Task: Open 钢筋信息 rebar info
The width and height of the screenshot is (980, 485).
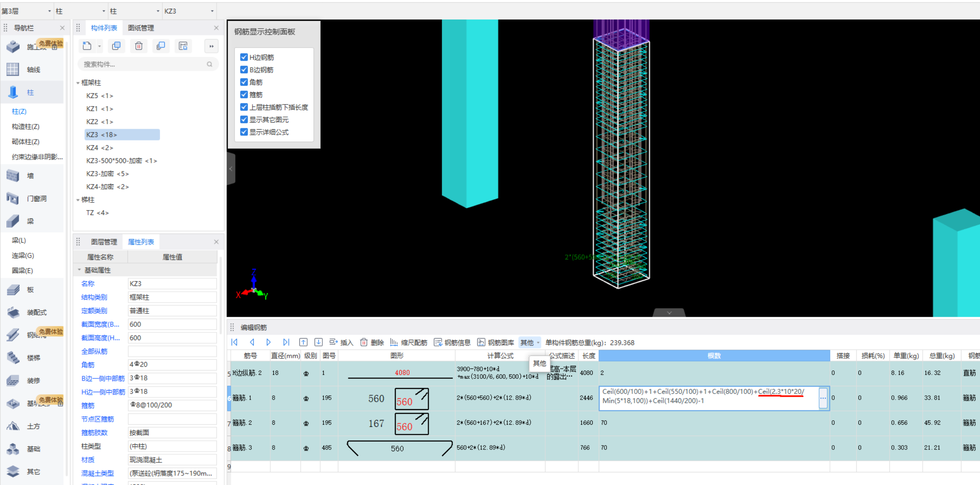Action: click(452, 342)
